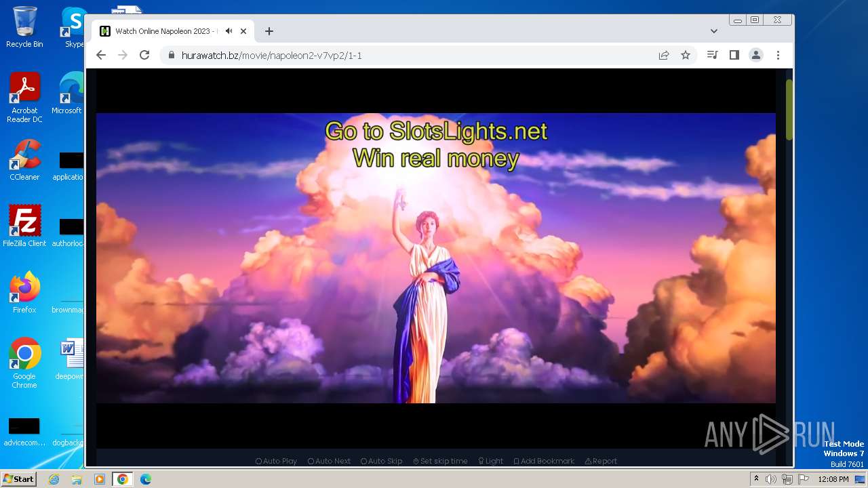This screenshot has height=488, width=868.
Task: Open network tray icon
Action: 787,479
